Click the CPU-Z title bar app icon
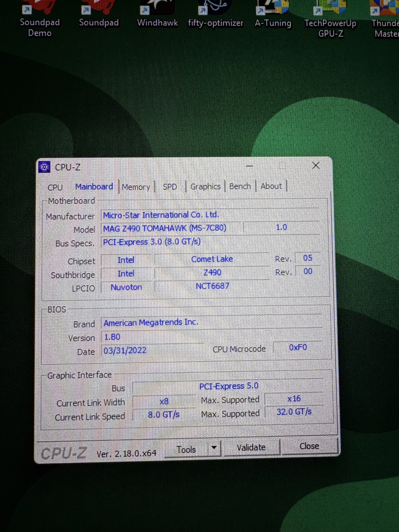Viewport: 399px width, 532px height. pos(44,167)
